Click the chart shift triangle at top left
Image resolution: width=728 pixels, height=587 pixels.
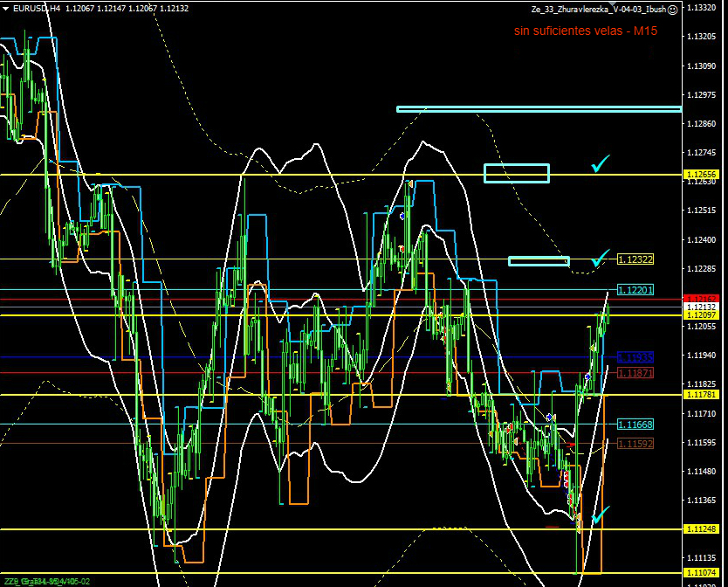(4, 8)
